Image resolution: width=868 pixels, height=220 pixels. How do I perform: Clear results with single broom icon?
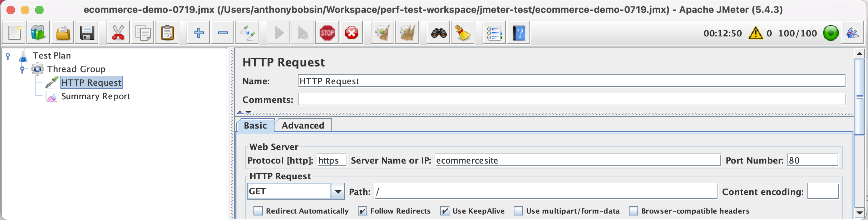click(x=383, y=33)
